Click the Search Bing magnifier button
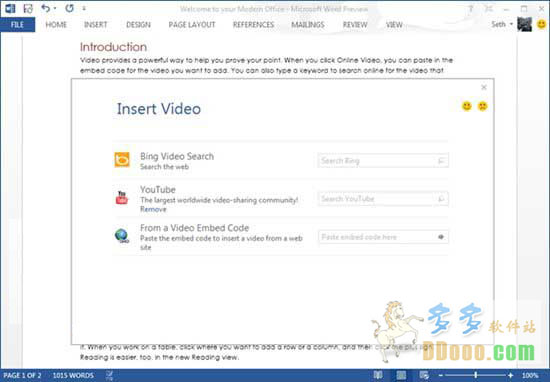 442,161
